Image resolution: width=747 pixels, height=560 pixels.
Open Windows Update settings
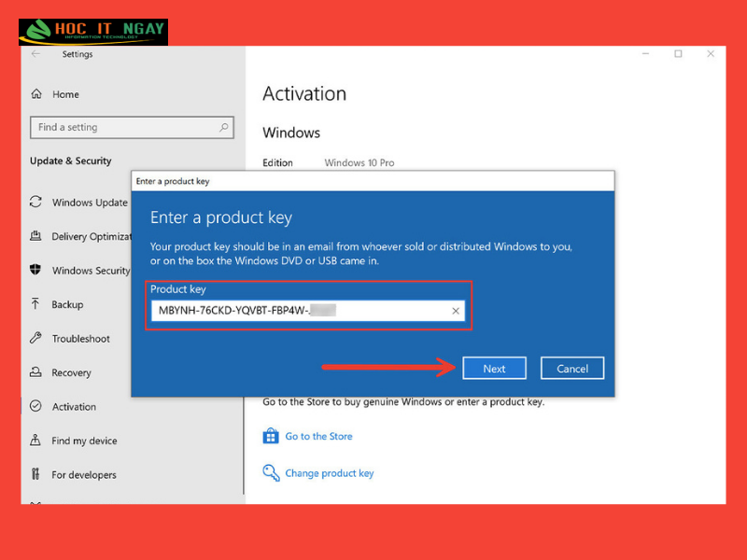pos(90,203)
